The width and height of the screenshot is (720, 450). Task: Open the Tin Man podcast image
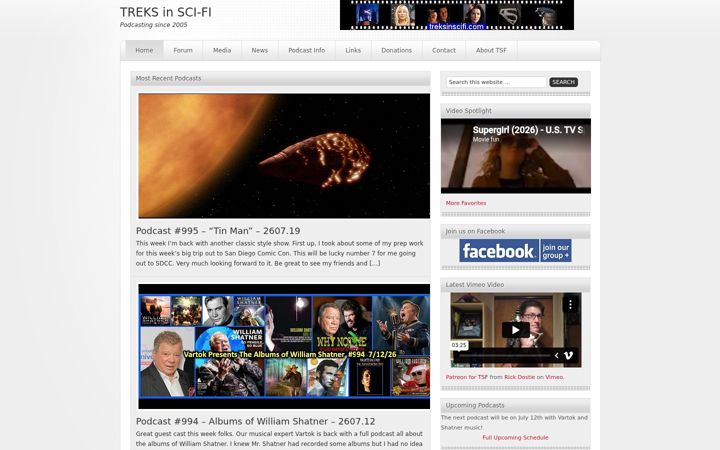coord(284,156)
